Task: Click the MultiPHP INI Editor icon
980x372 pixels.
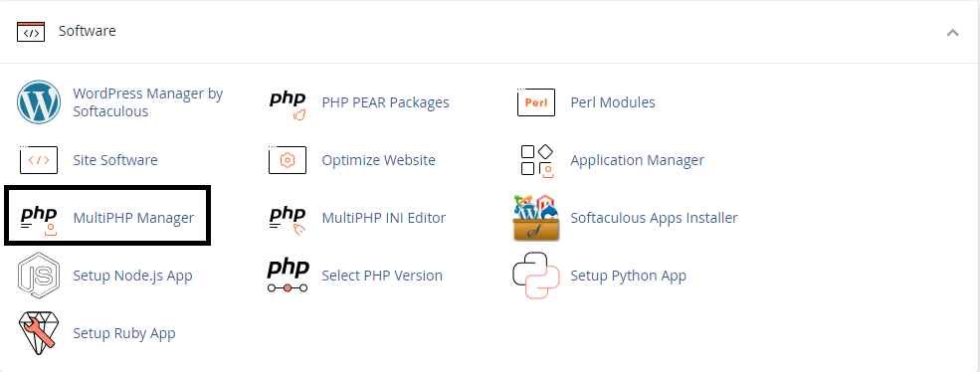Action: click(x=288, y=221)
